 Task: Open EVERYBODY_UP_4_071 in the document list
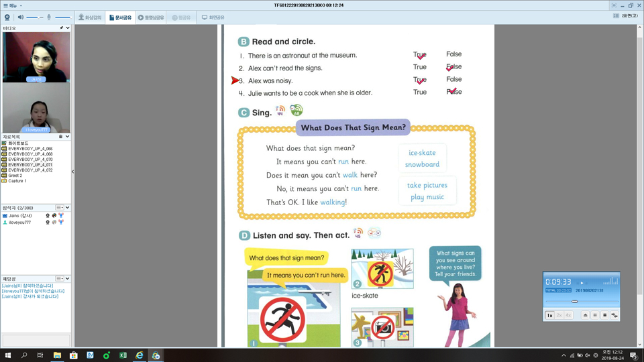pyautogui.click(x=30, y=165)
